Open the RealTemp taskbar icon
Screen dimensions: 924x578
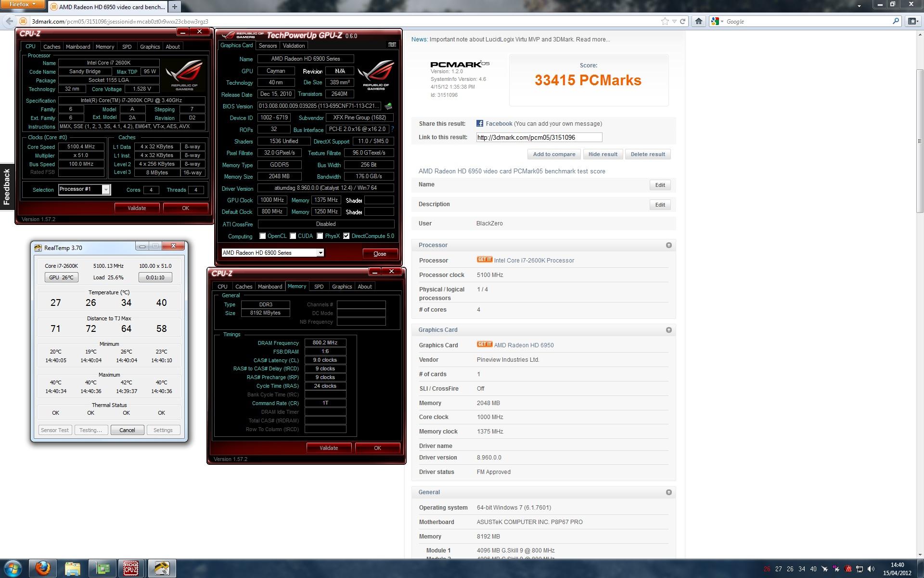(x=161, y=568)
